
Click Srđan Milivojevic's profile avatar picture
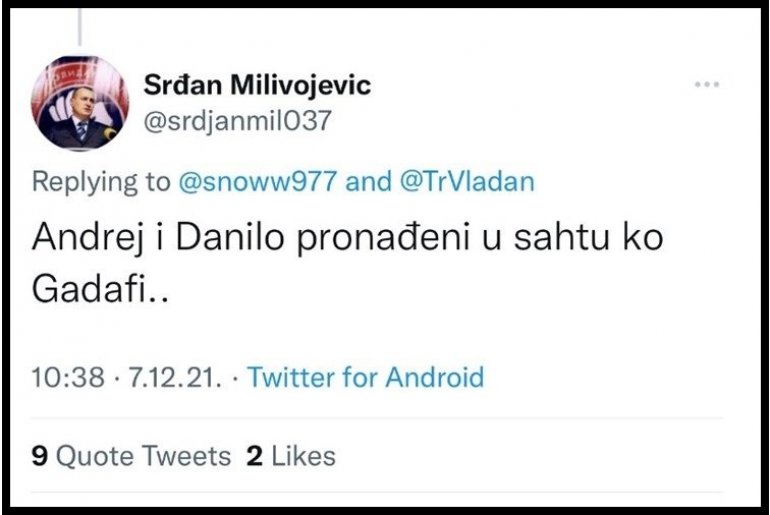[80, 103]
